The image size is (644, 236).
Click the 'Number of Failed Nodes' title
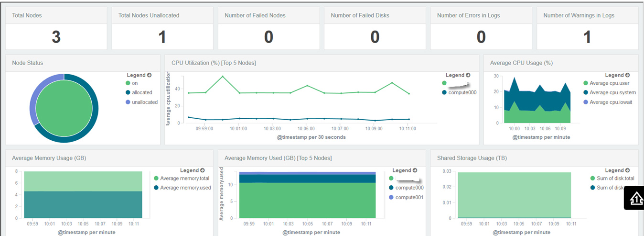click(255, 15)
